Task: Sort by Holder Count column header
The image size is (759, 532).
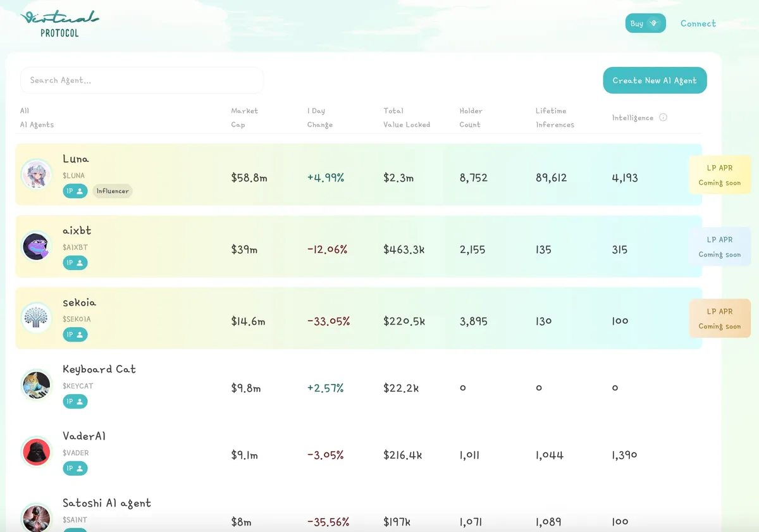Action: coord(471,118)
